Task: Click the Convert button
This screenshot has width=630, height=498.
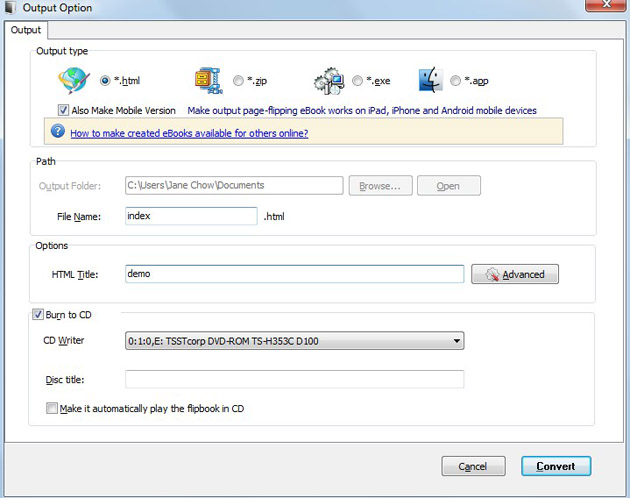Action: click(556, 466)
